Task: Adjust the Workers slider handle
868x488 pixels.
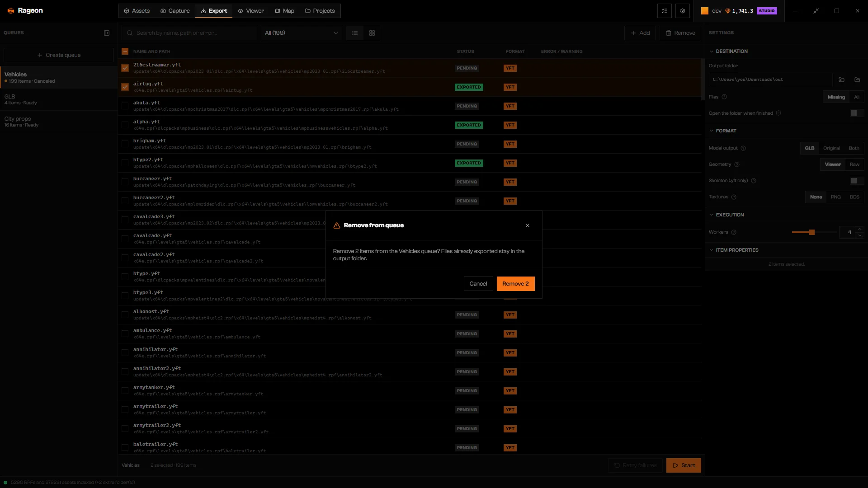Action: [x=812, y=232]
